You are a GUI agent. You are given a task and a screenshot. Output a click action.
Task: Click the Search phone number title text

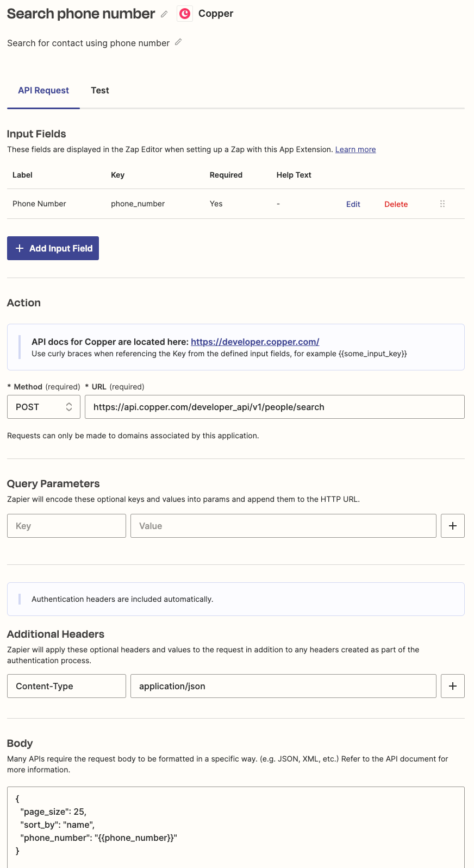coord(81,14)
